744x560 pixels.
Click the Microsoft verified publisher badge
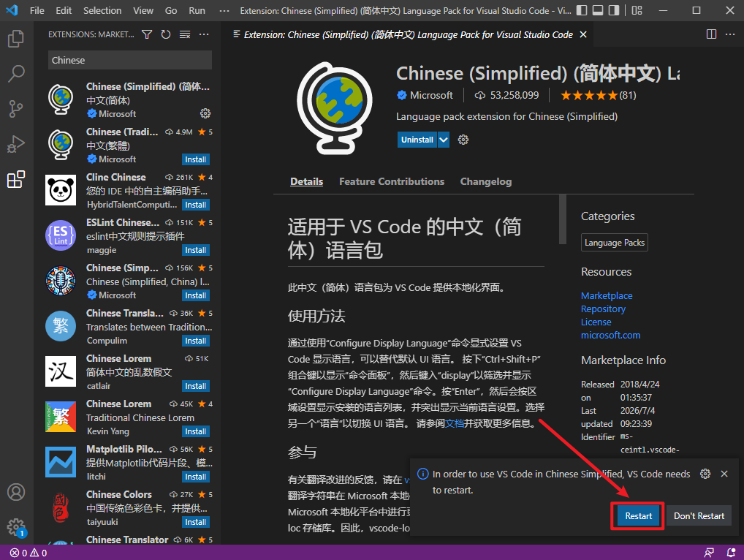401,95
